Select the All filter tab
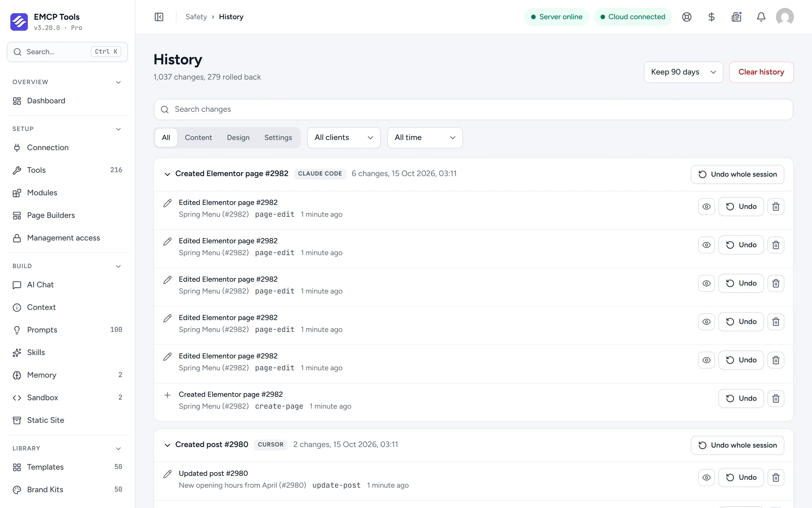This screenshot has width=812, height=508. point(166,137)
